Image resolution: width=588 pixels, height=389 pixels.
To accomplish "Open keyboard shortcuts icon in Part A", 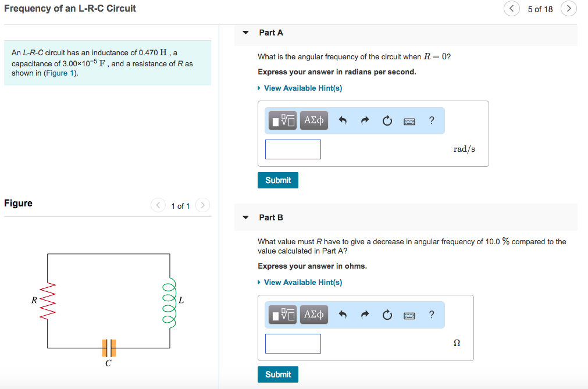I will (409, 121).
